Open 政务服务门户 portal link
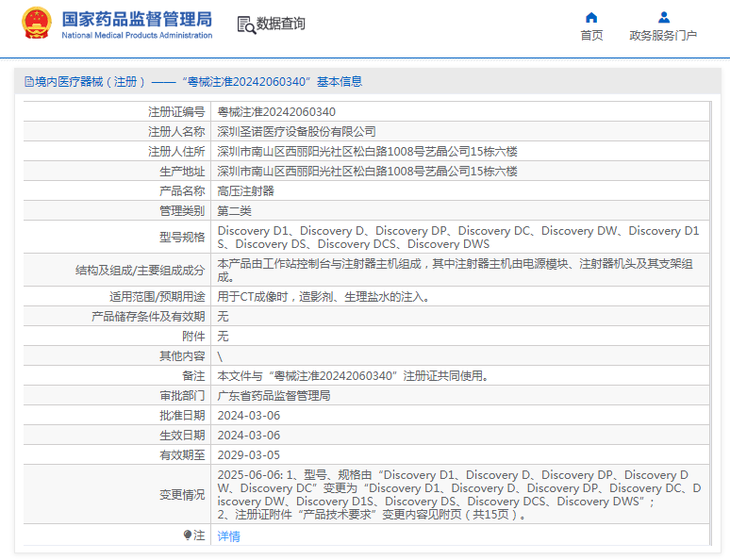 [x=663, y=36]
